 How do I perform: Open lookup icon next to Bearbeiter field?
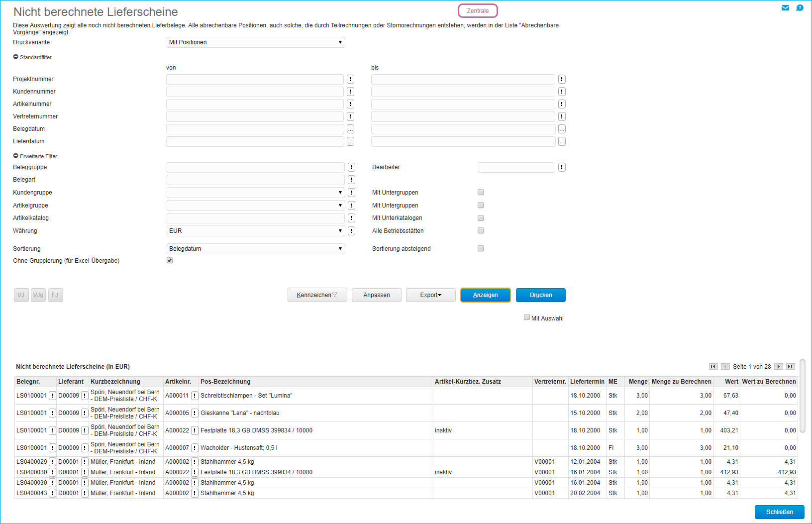562,167
